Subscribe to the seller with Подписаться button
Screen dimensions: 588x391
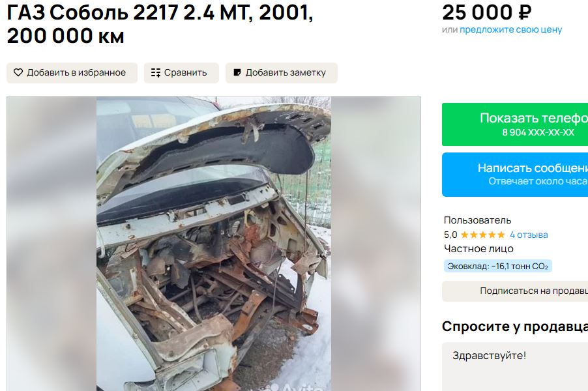515,291
